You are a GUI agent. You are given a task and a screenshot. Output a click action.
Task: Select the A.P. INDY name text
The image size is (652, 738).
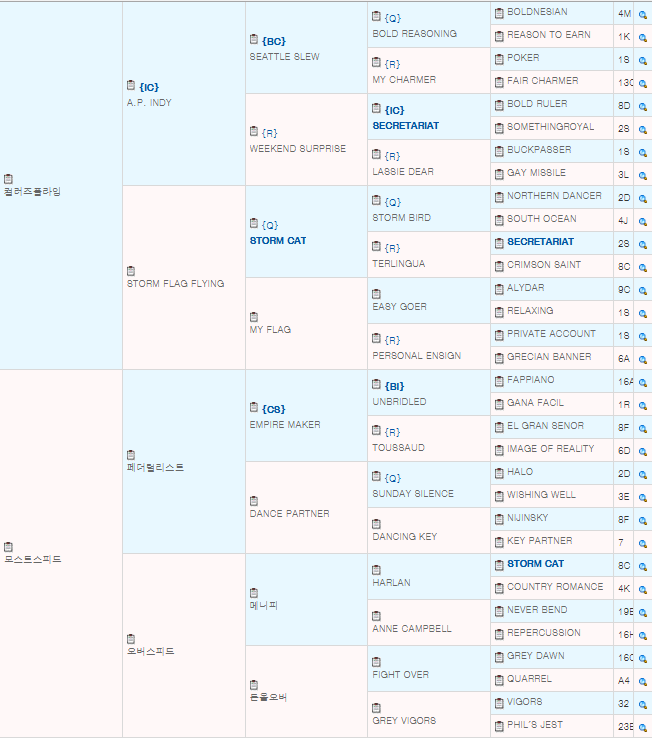click(149, 103)
